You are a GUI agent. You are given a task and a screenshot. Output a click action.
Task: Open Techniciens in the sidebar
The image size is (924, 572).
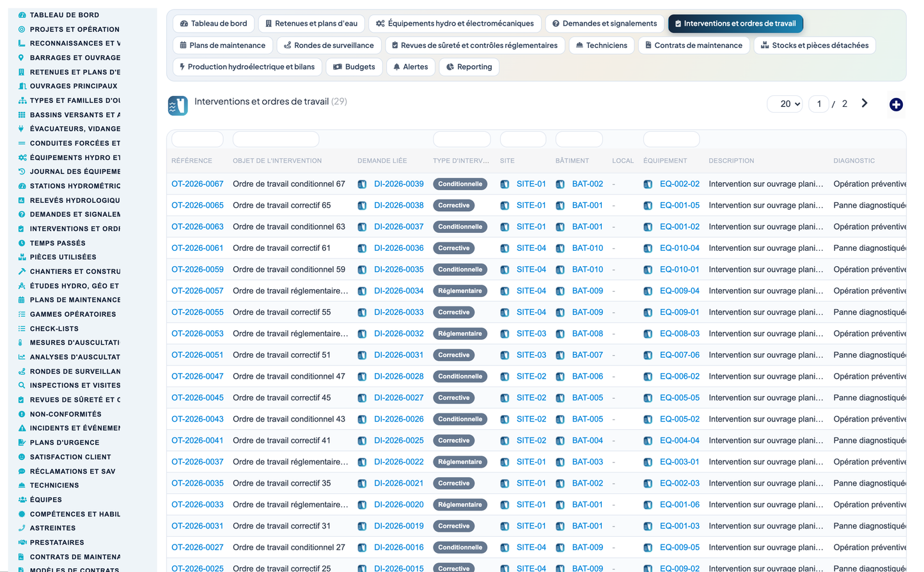(x=54, y=485)
